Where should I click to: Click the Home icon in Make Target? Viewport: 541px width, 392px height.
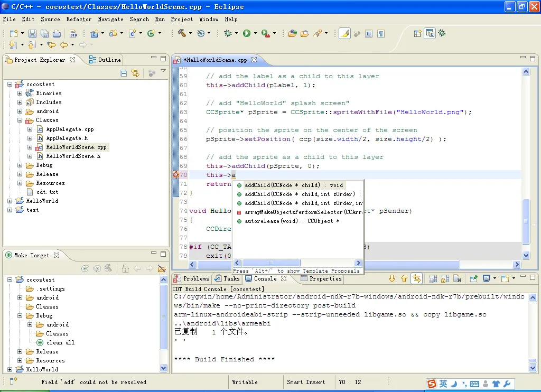pyautogui.click(x=125, y=268)
